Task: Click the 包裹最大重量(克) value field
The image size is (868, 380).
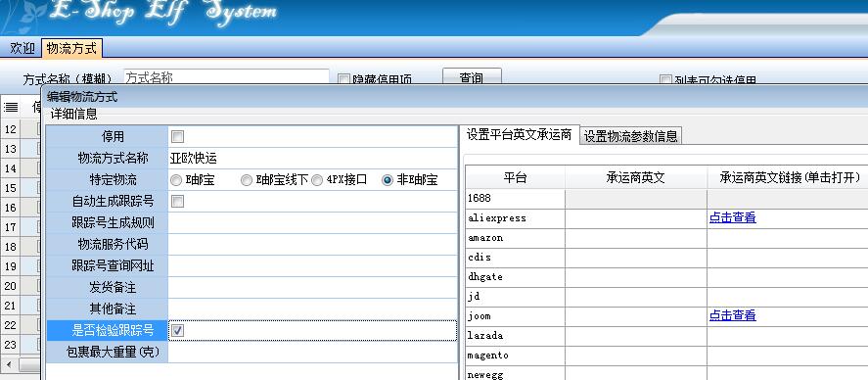Action: pyautogui.click(x=312, y=353)
